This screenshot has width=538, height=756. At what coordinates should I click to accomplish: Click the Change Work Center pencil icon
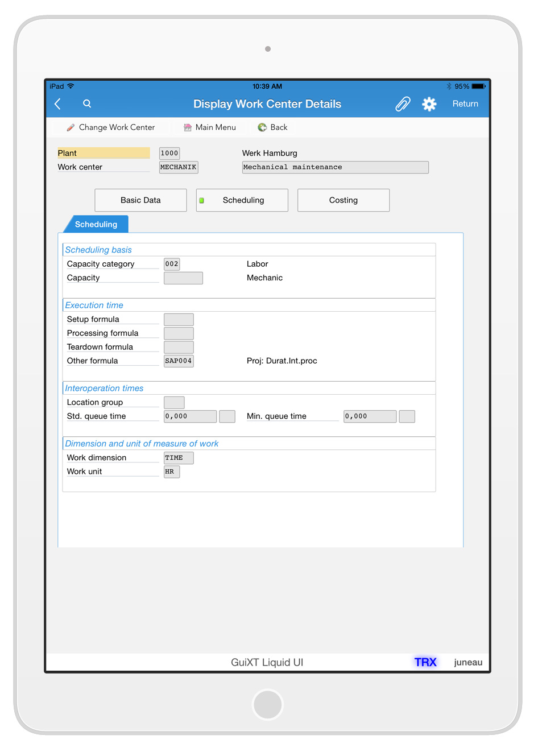pos(71,127)
